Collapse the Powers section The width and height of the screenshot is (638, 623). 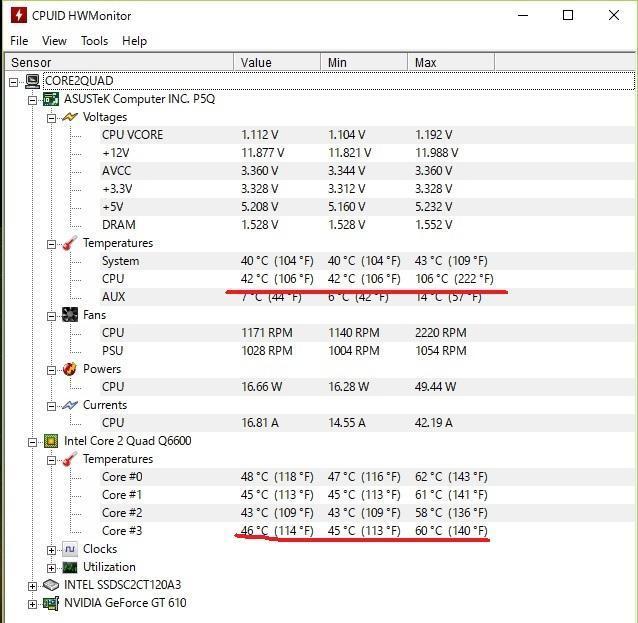click(52, 370)
